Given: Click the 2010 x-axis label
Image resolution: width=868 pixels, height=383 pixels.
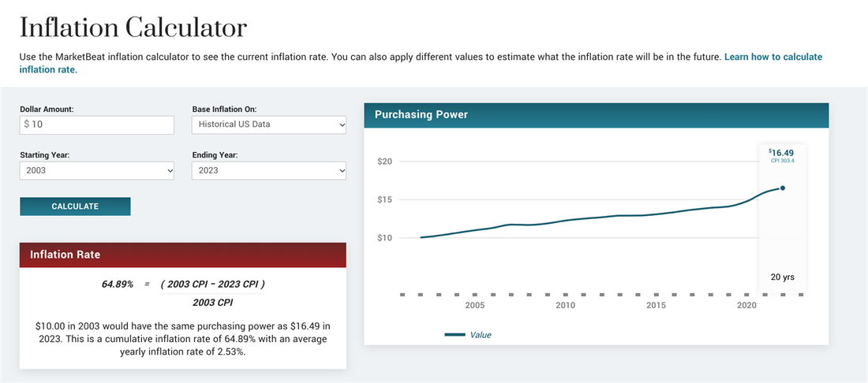Looking at the screenshot, I should (565, 305).
